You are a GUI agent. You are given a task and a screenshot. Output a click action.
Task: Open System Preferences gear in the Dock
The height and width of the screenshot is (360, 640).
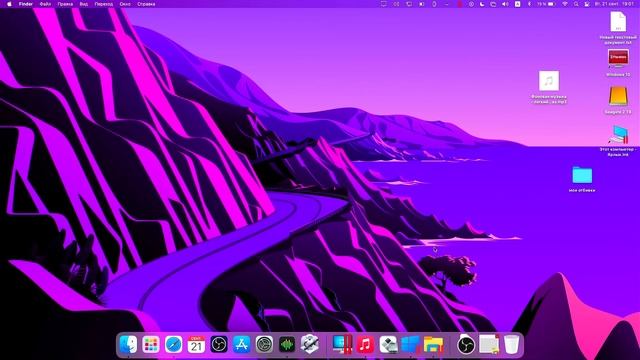[x=264, y=344]
